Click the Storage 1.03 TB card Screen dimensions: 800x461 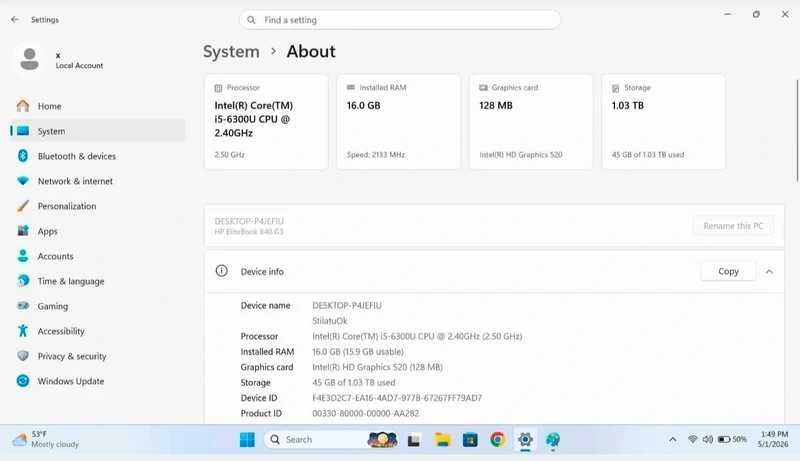663,121
